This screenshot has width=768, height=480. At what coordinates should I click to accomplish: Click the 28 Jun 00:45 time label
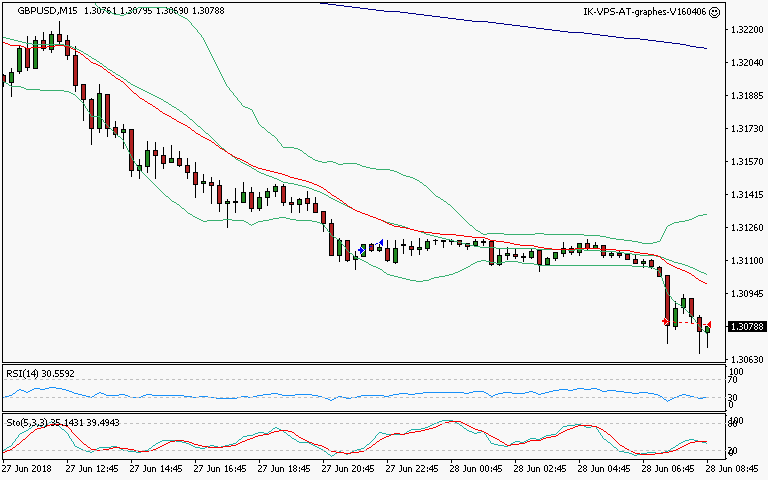[x=476, y=467]
